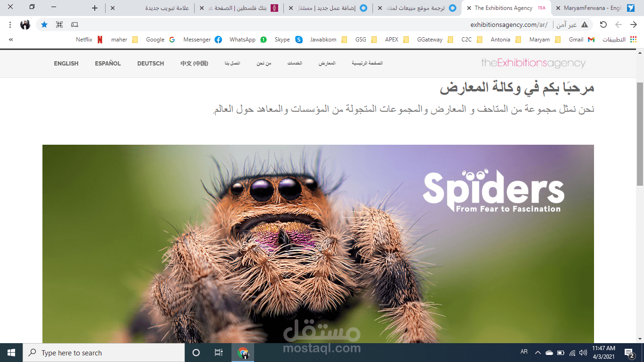This screenshot has width=644, height=362.
Task: Open the APEX bookmark folder
Action: point(396,40)
